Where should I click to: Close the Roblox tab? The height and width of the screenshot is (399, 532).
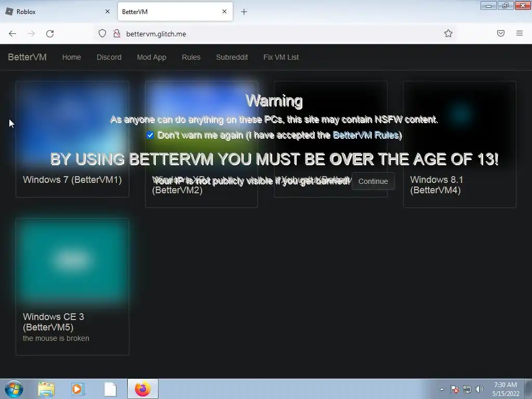108,11
